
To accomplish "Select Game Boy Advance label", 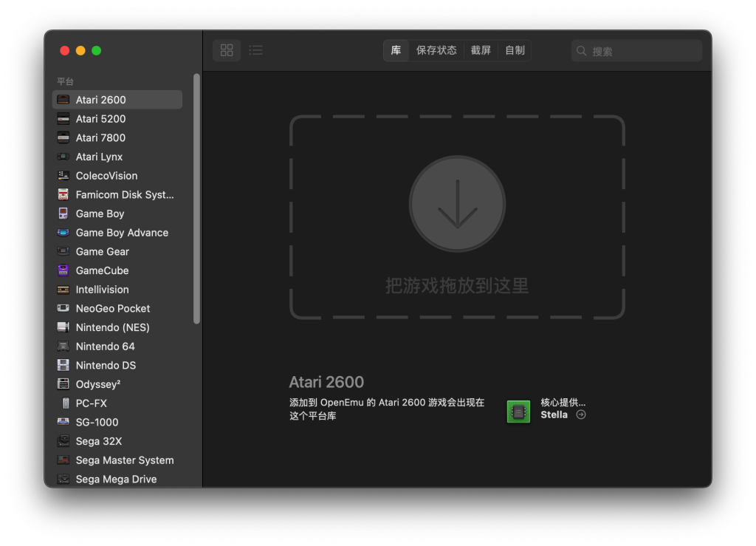I will 122,233.
